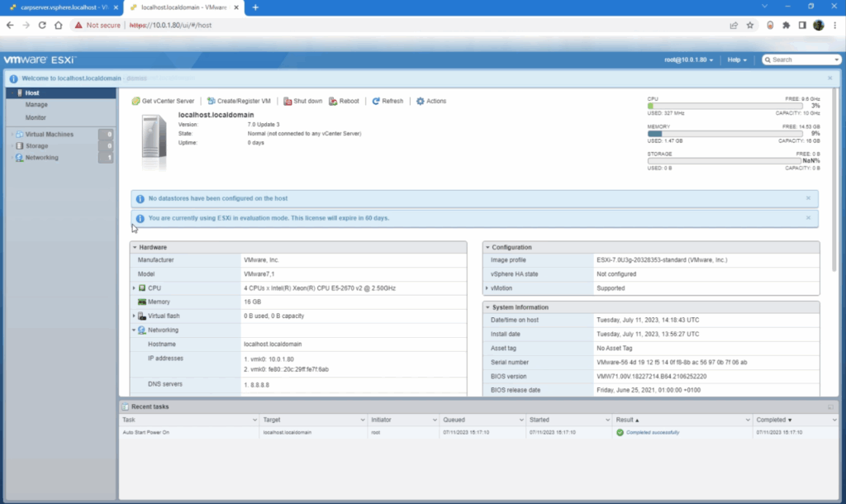The height and width of the screenshot is (504, 846).
Task: Click the browser back arrow
Action: click(10, 26)
